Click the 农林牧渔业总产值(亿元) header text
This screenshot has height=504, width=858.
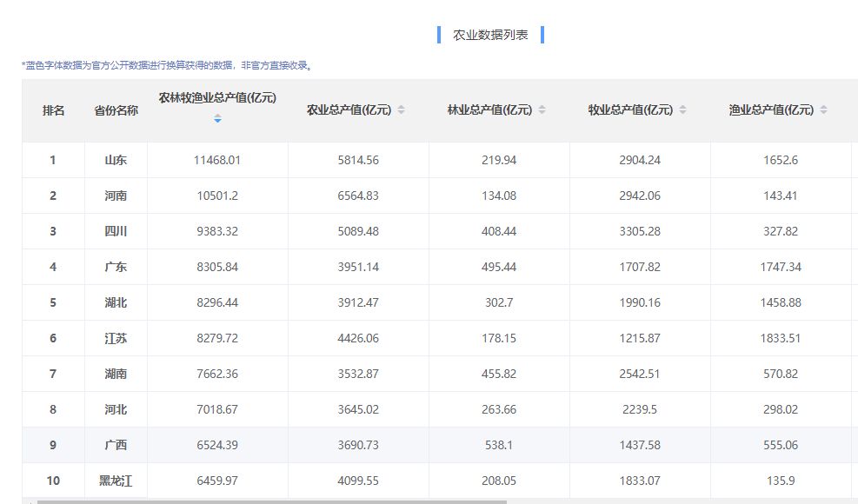click(217, 97)
